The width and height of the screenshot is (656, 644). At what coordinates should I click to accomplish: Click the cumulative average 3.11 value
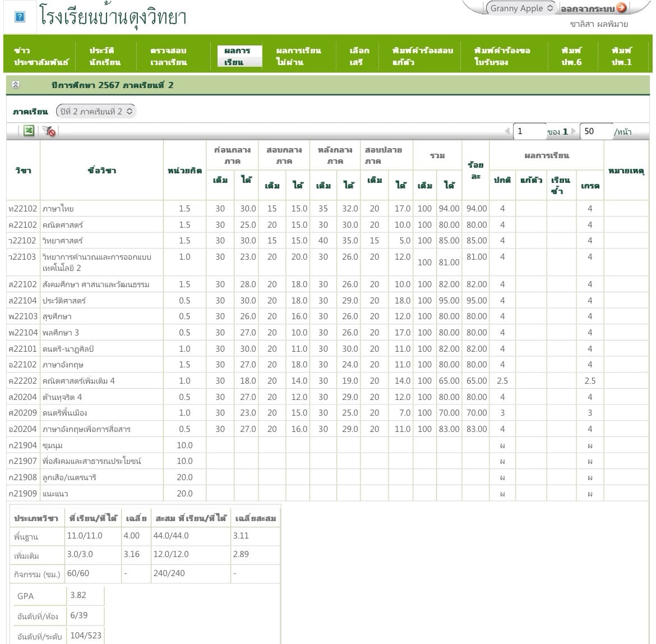[241, 535]
